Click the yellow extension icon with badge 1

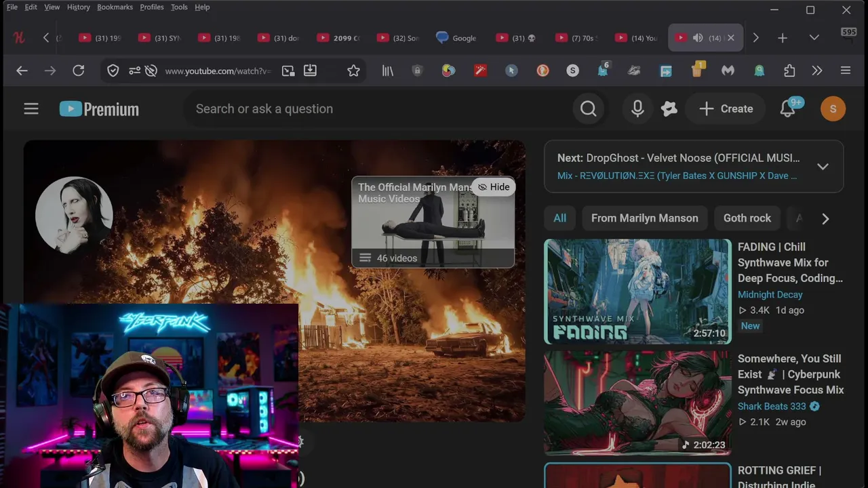tap(698, 70)
